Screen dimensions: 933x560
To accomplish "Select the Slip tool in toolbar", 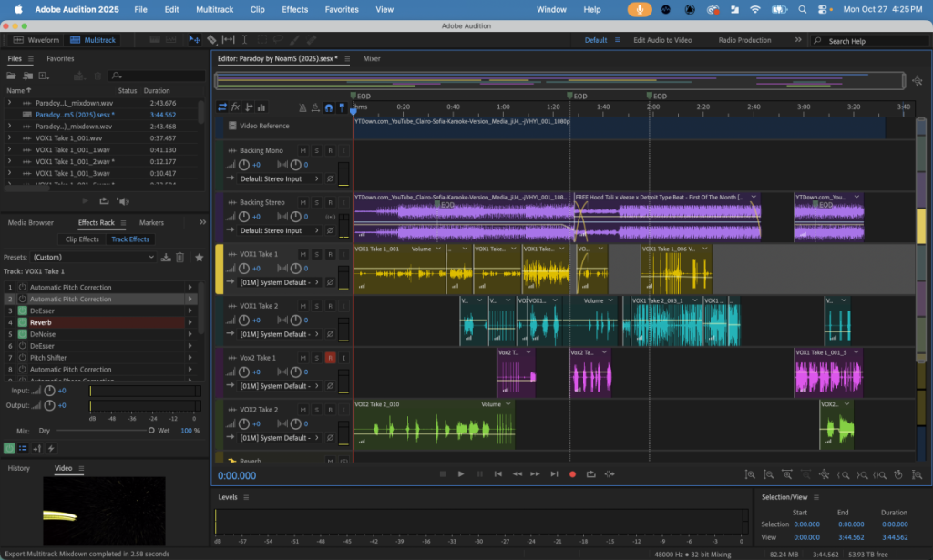I will 228,40.
